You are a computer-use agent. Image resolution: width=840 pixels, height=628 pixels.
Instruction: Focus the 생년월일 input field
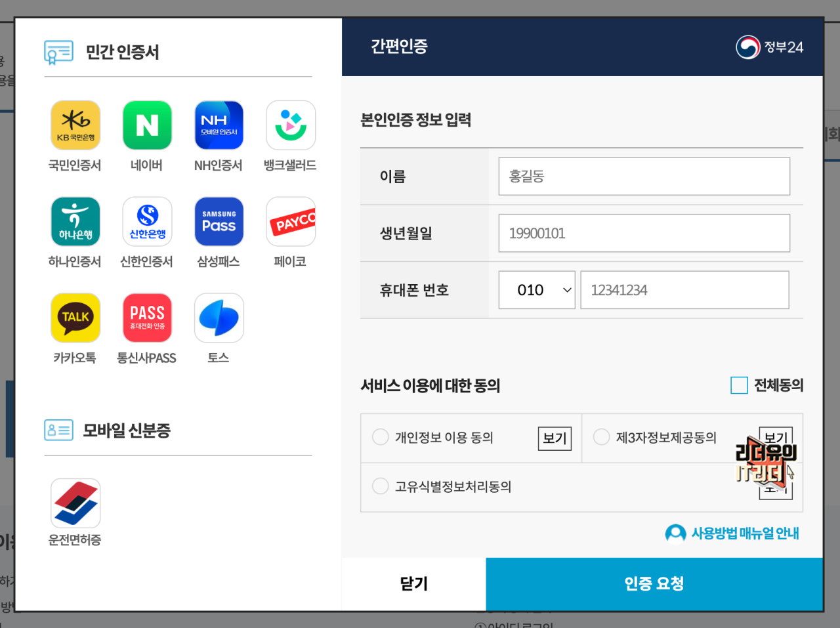[x=644, y=233]
